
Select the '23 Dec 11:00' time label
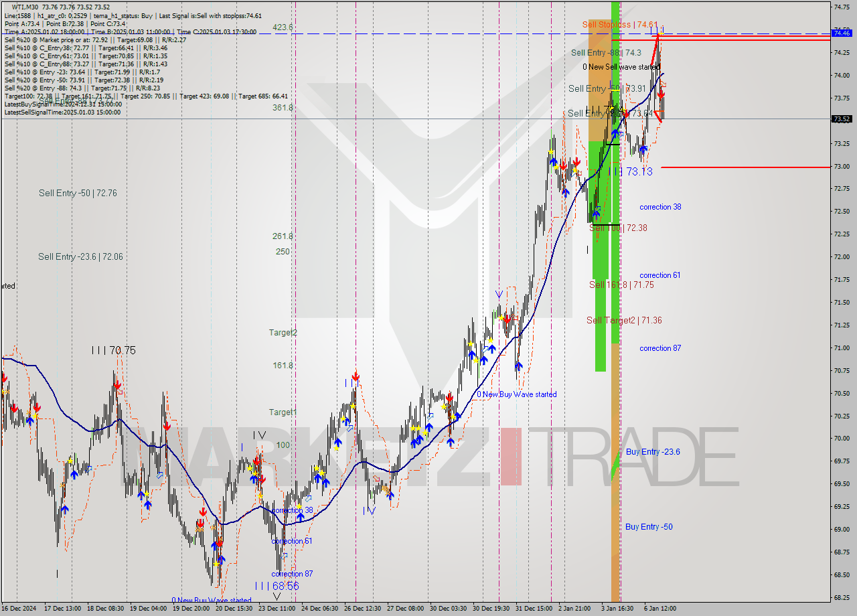click(278, 609)
